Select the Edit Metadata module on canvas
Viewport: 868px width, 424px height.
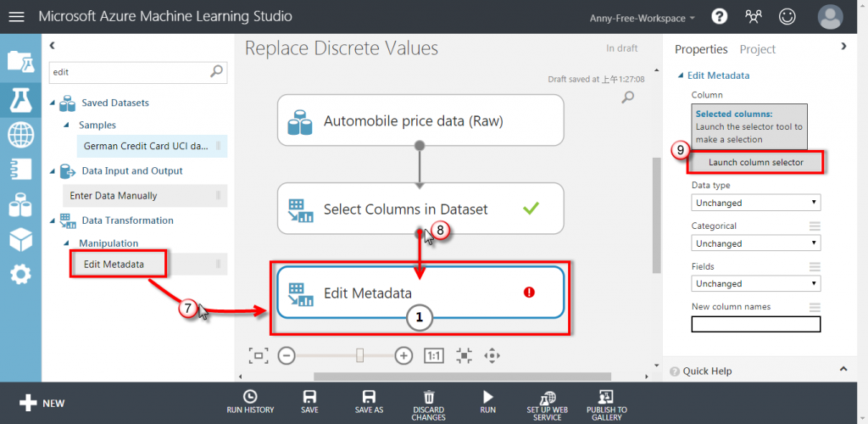tap(420, 293)
